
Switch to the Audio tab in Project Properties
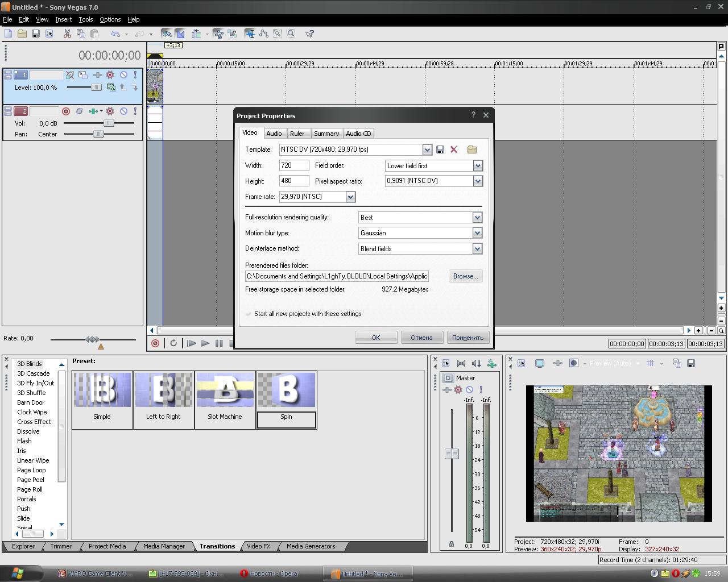(274, 134)
